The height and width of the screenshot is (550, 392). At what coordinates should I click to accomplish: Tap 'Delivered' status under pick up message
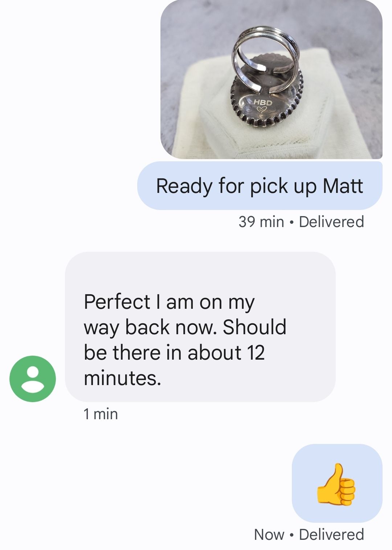pos(331,222)
